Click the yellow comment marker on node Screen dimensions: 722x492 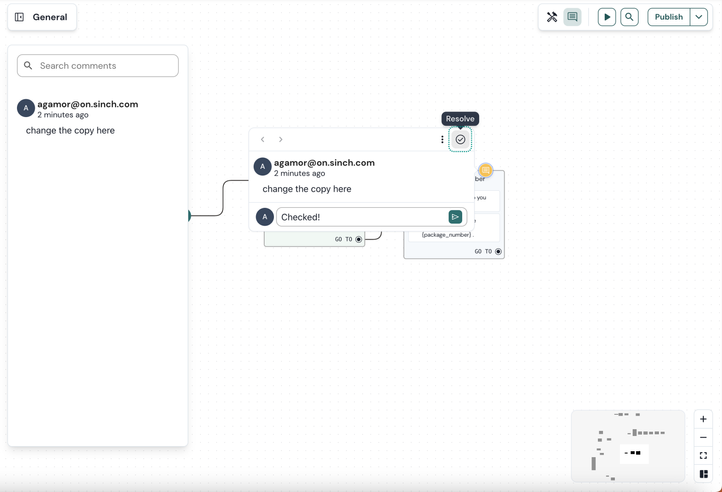486,170
